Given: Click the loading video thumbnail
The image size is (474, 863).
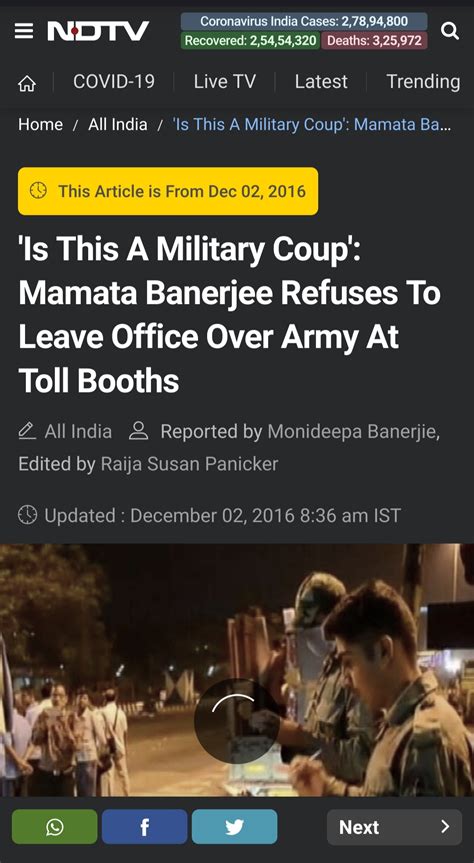Looking at the screenshot, I should point(237,670).
